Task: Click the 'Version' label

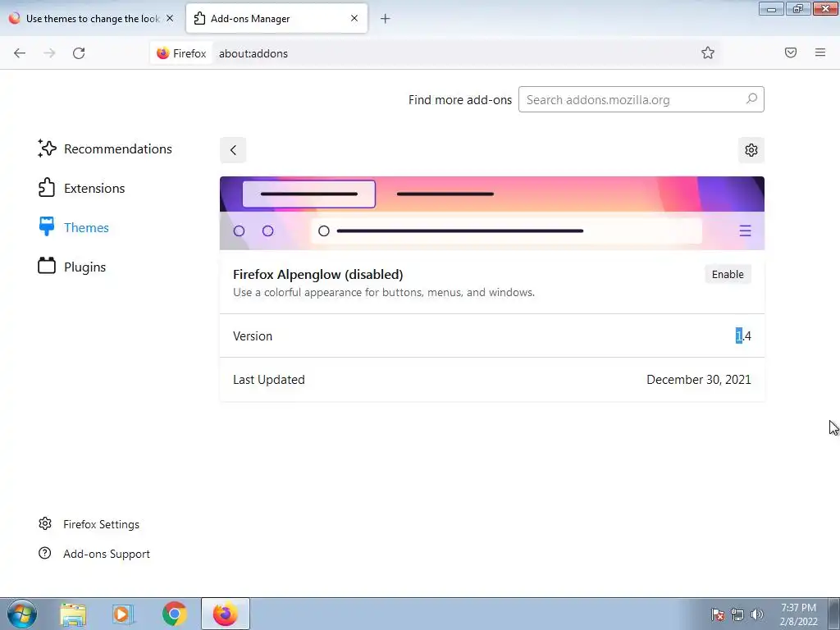Action: 253,336
